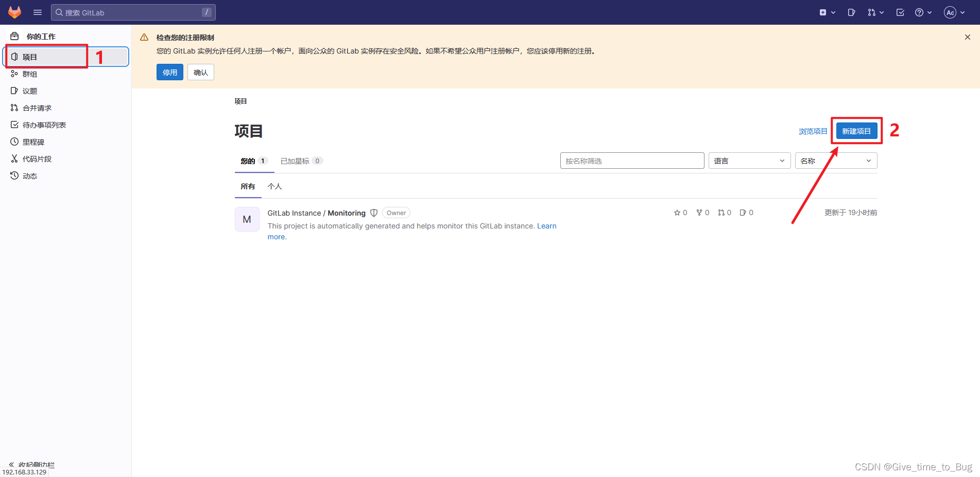Open the 名称 sort dropdown
Screen dimensions: 980x477
coord(836,161)
